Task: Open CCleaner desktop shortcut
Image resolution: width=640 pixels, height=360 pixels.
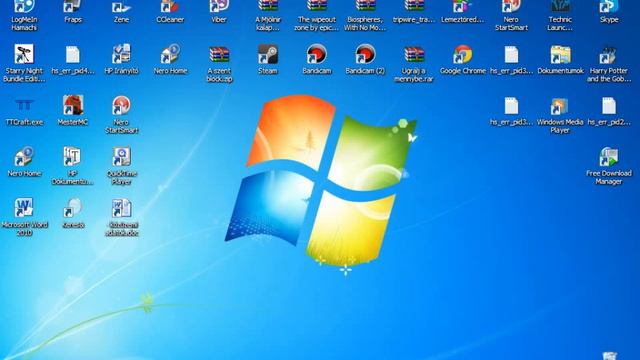Action: (x=170, y=11)
